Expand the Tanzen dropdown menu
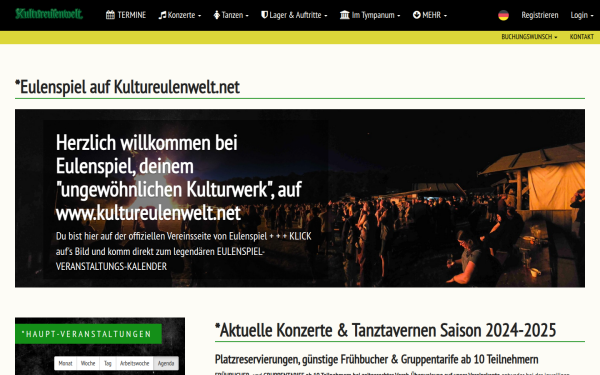Image resolution: width=600 pixels, height=375 pixels. (x=231, y=15)
